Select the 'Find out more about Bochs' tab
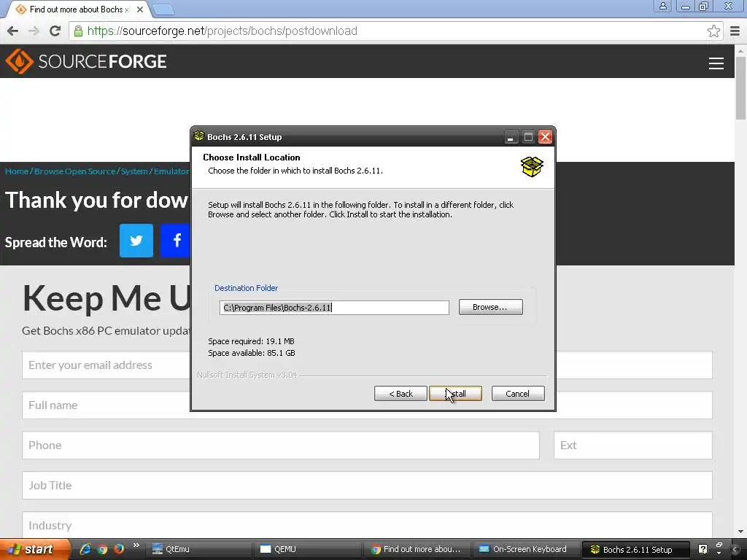Screen dimensions: 747x560 coord(79,9)
